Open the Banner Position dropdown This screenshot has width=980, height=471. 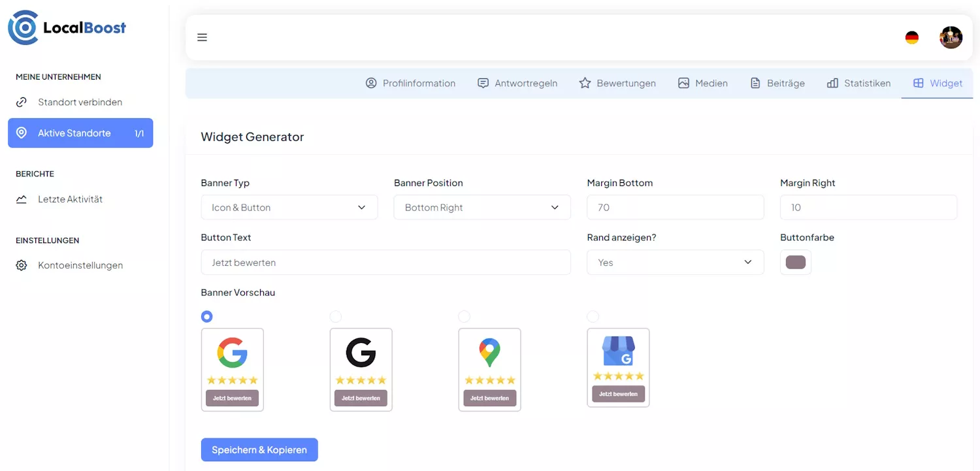point(482,207)
